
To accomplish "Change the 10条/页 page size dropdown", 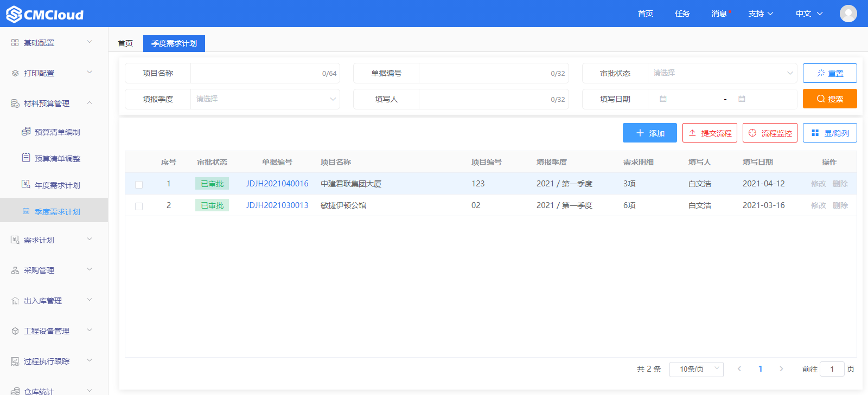I will pyautogui.click(x=696, y=369).
